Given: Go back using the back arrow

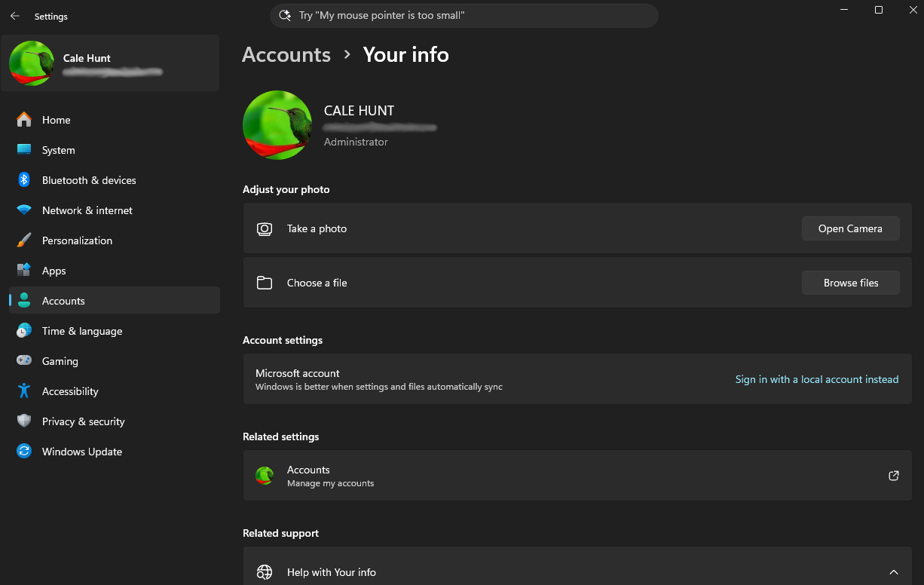Looking at the screenshot, I should 15,16.
